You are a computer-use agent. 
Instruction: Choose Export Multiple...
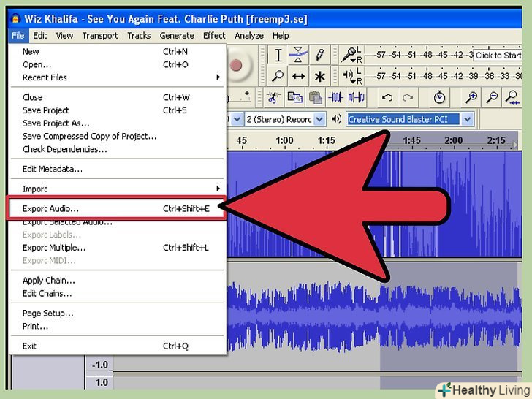tap(117, 248)
